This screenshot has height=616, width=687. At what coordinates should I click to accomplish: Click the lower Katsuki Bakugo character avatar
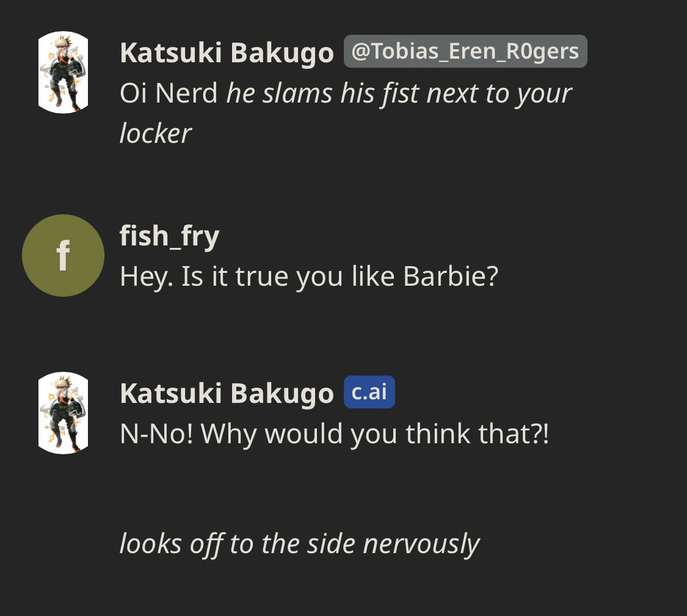click(63, 413)
